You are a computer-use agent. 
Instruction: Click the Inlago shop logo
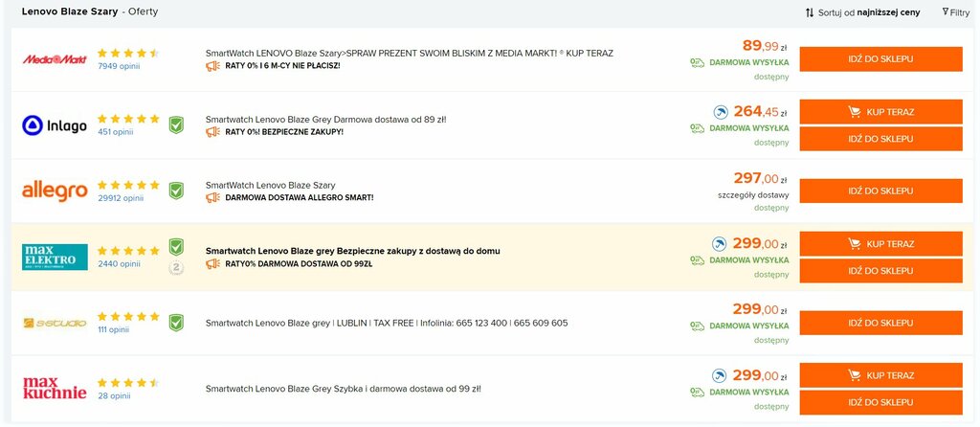[55, 125]
